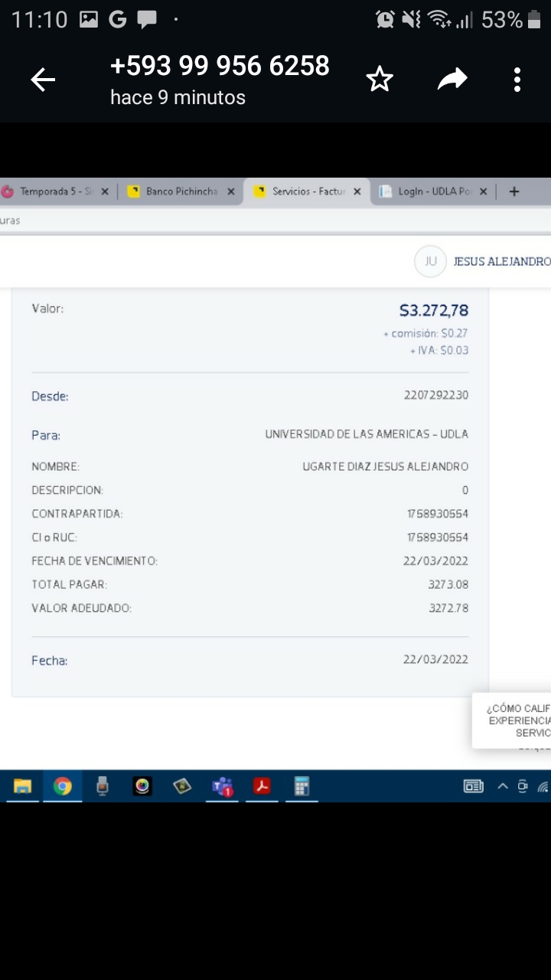Viewport: 551px width, 980px height.
Task: Open Microsoft Teams from the taskbar
Action: [x=223, y=786]
